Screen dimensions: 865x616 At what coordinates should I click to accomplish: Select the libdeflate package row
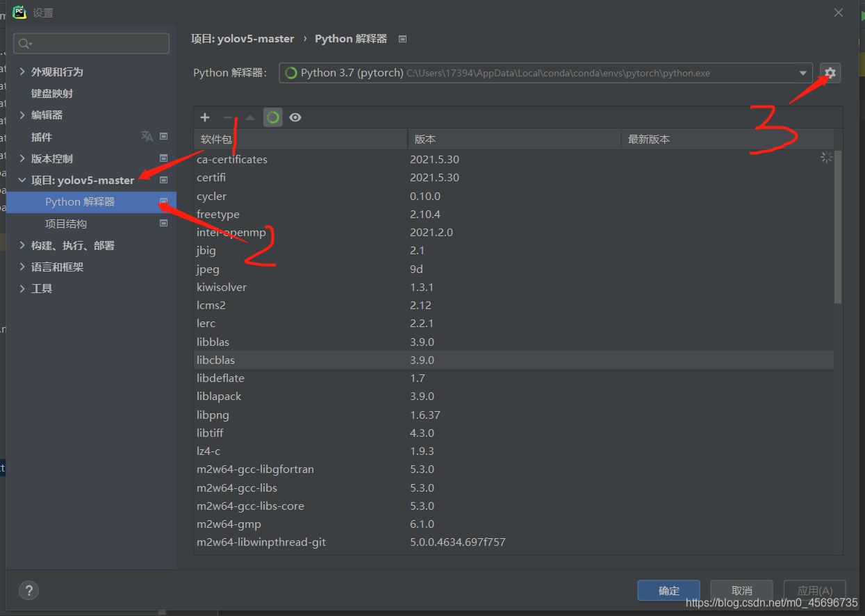(513, 378)
